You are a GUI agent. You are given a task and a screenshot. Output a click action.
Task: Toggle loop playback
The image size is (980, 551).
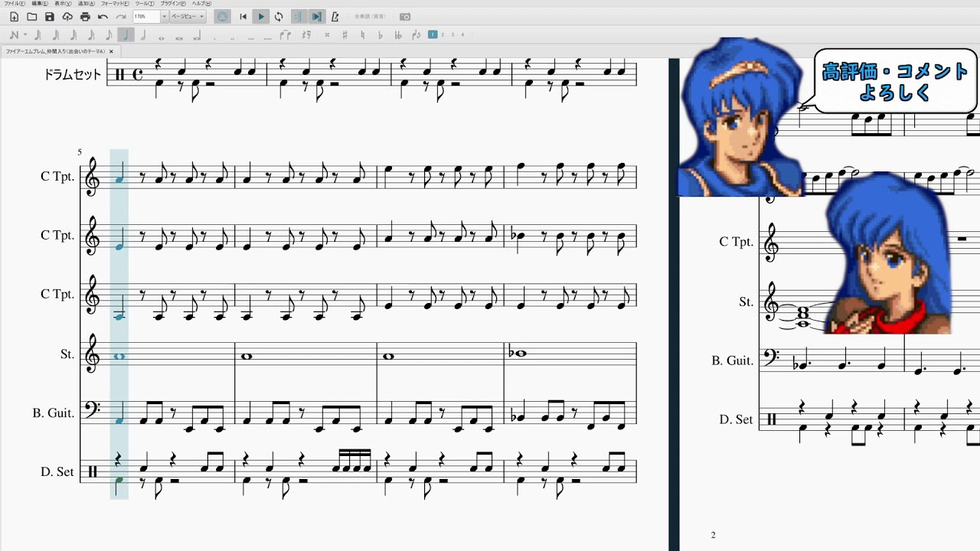[279, 17]
